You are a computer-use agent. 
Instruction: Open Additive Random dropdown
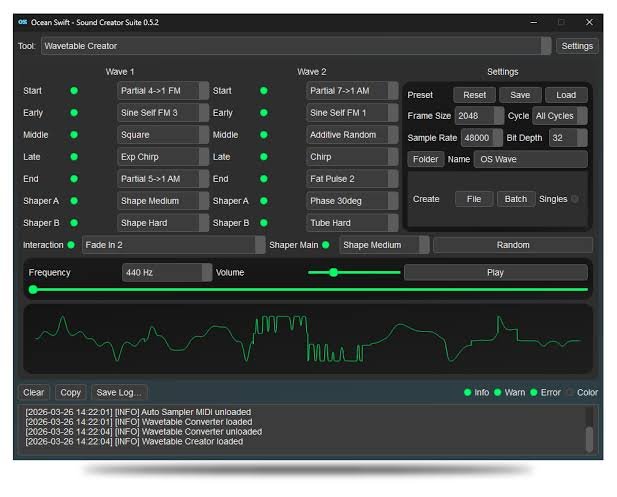pos(352,135)
